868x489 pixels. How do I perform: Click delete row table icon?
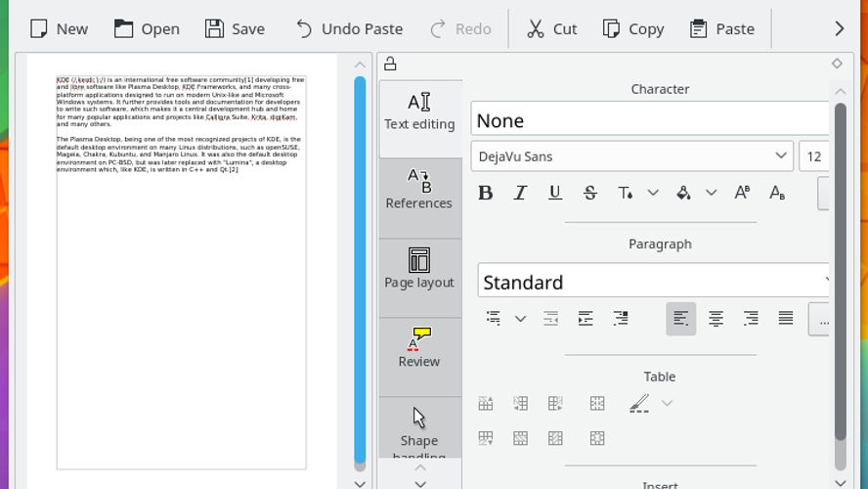pyautogui.click(x=520, y=438)
